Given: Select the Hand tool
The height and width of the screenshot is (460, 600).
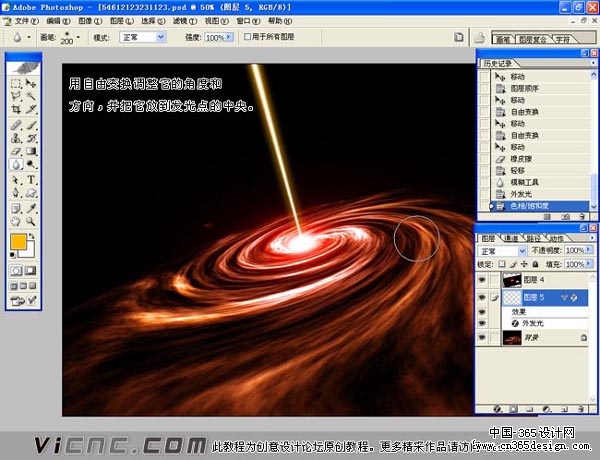Looking at the screenshot, I should pyautogui.click(x=16, y=221).
